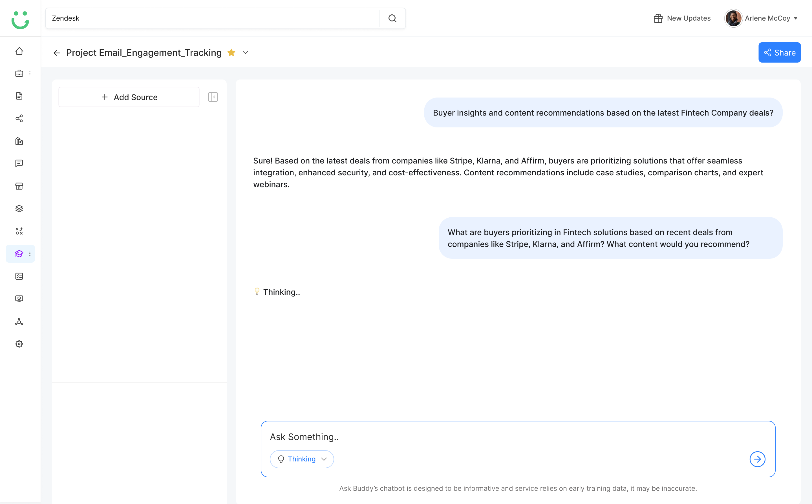This screenshot has width=812, height=504.
Task: Click the Ask Buddy's chatbot disclaimer text
Action: (518, 488)
